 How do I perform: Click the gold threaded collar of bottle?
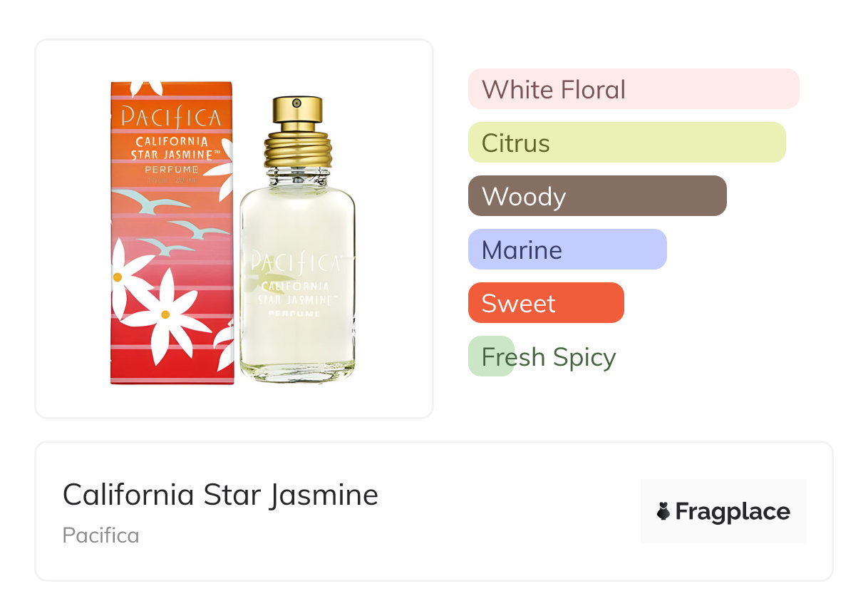[298, 147]
